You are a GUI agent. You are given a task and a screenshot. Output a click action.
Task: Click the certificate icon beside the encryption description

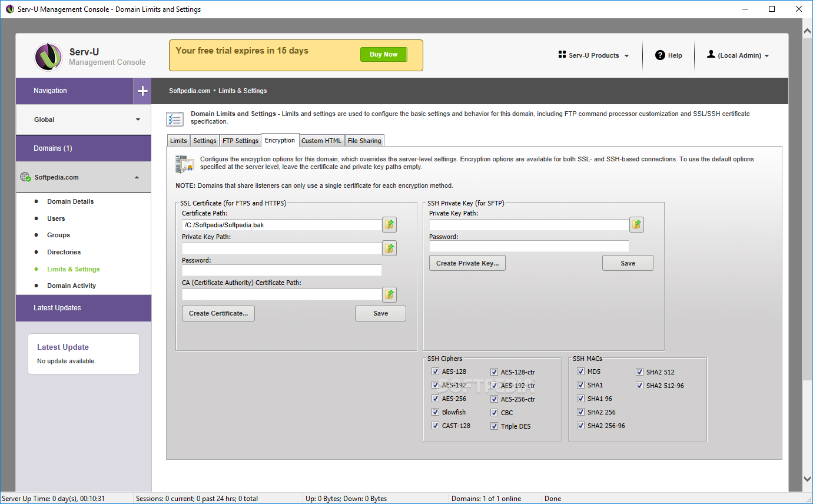[185, 164]
